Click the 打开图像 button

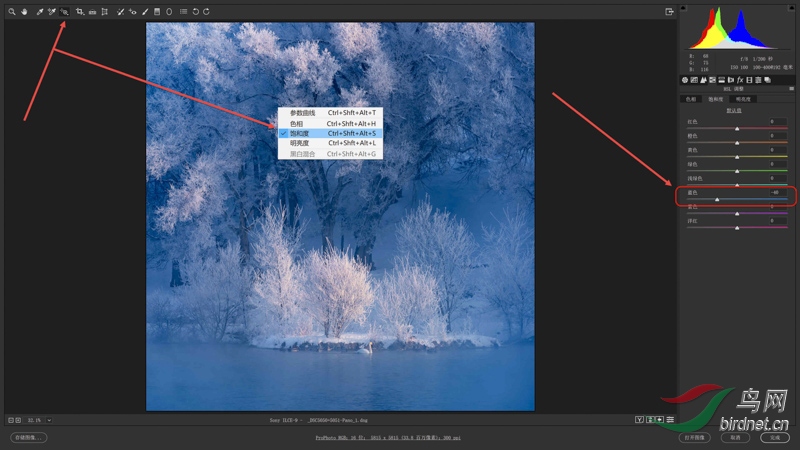pos(697,437)
